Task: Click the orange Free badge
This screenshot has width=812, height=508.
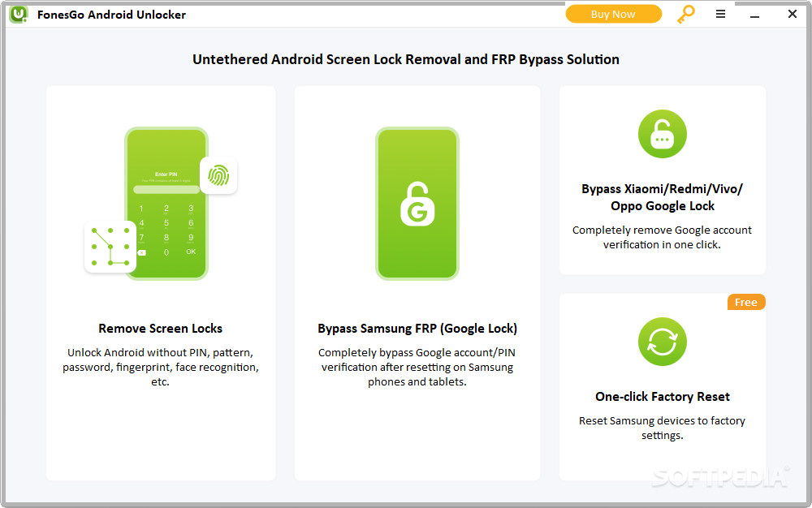Action: [x=746, y=302]
